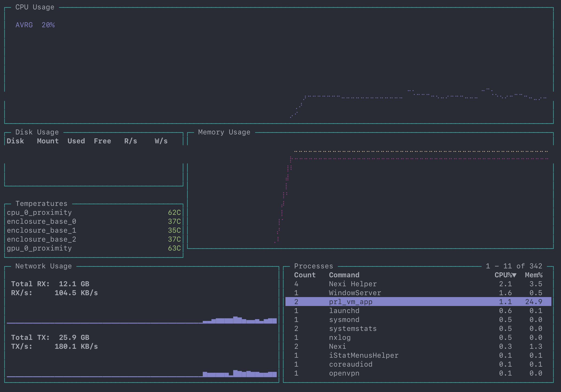The width and height of the screenshot is (561, 392).
Task: Click the Disk column header
Action: (x=15, y=141)
